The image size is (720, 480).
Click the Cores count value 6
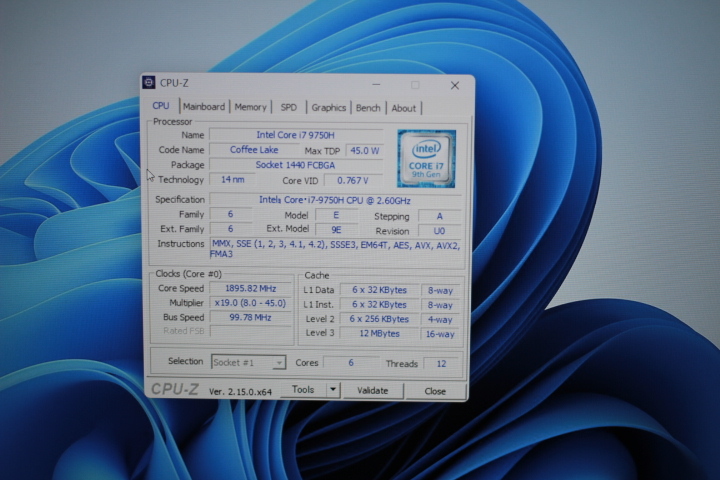coord(351,363)
